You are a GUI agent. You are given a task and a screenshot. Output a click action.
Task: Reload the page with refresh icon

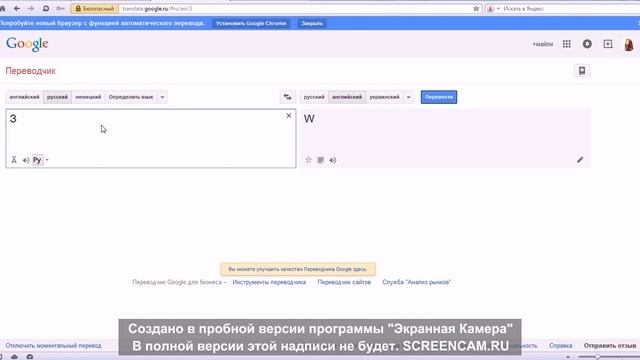[46, 8]
